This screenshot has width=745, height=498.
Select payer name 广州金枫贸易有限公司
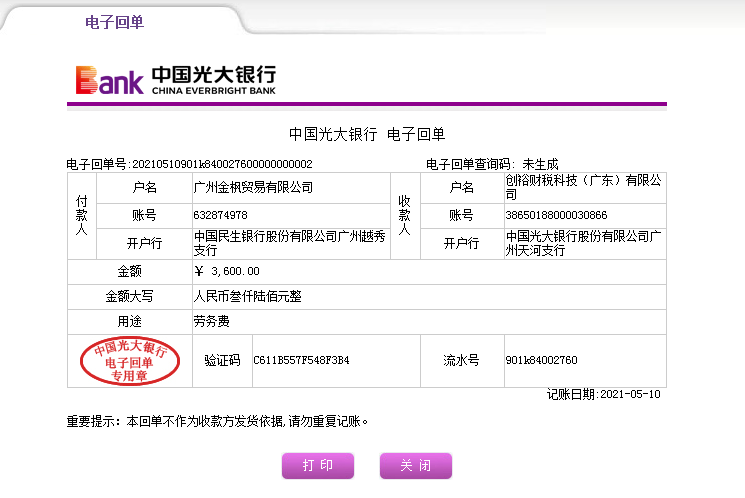coord(253,187)
